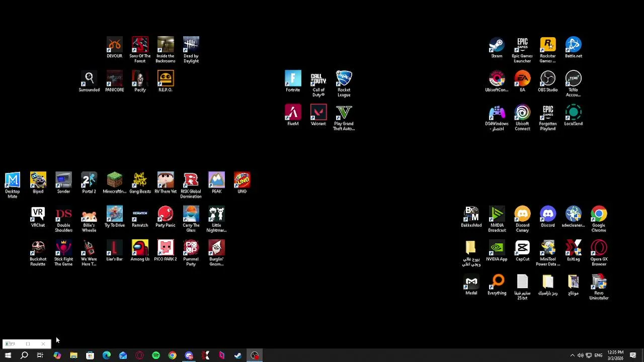Open the Steam desktop shortcut

tap(497, 48)
